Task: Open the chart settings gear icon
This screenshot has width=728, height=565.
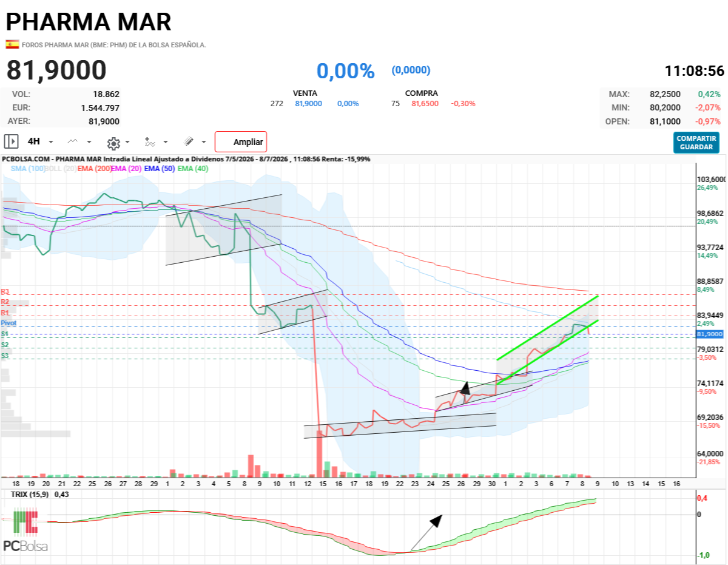Action: point(113,142)
